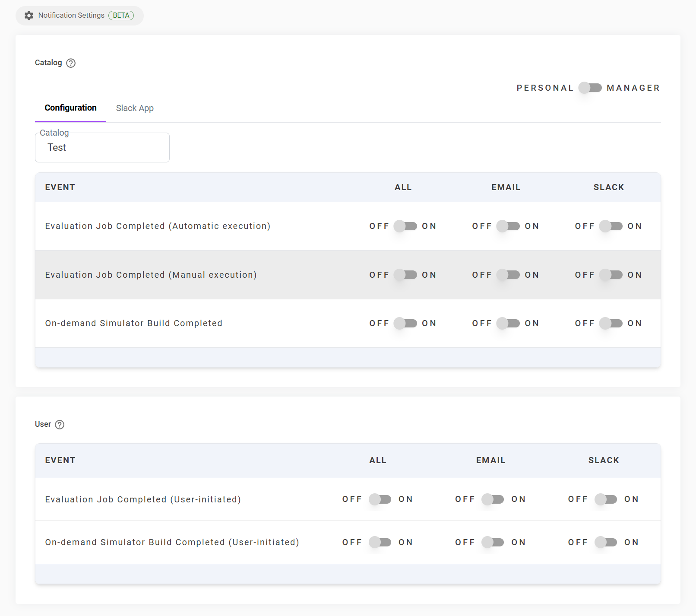This screenshot has height=616, width=696.
Task: Toggle EMAIL for Evaluation Job Completed (Automatic execution)
Action: pyautogui.click(x=508, y=226)
